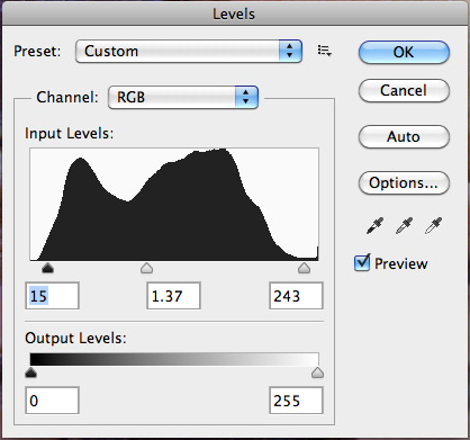The image size is (470, 440).
Task: Click the Preset dropdown stepper arrows
Action: point(290,51)
